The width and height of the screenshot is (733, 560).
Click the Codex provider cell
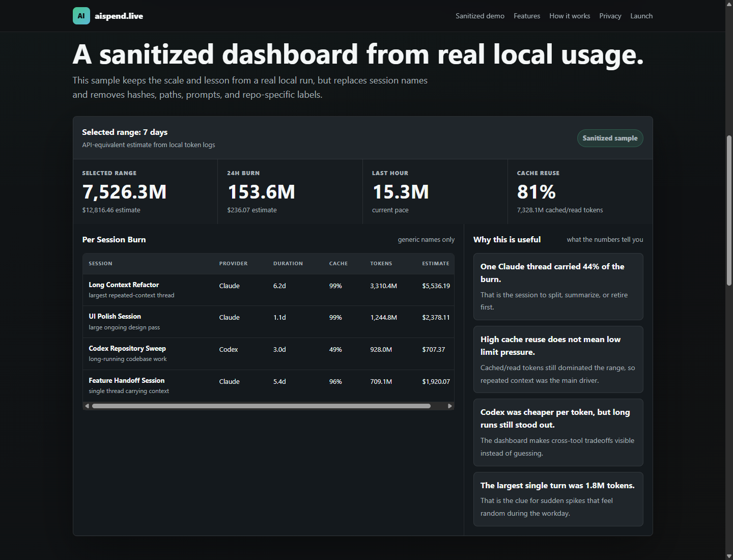(229, 350)
